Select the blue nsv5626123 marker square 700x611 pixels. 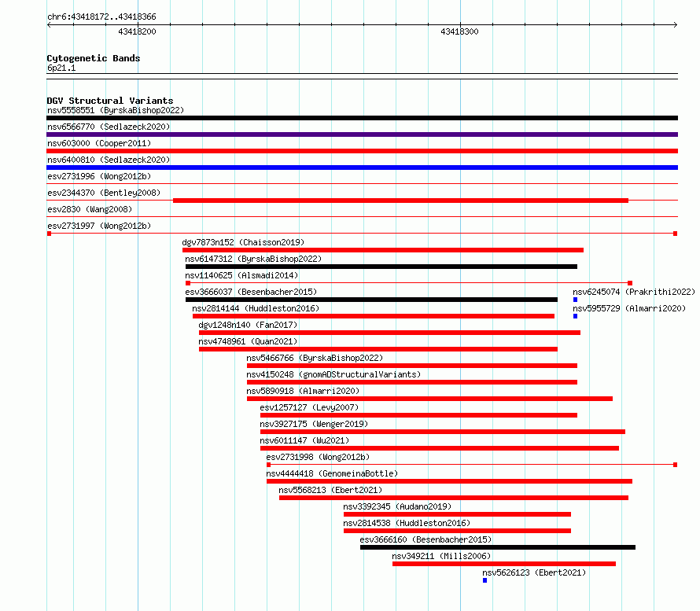tap(484, 580)
